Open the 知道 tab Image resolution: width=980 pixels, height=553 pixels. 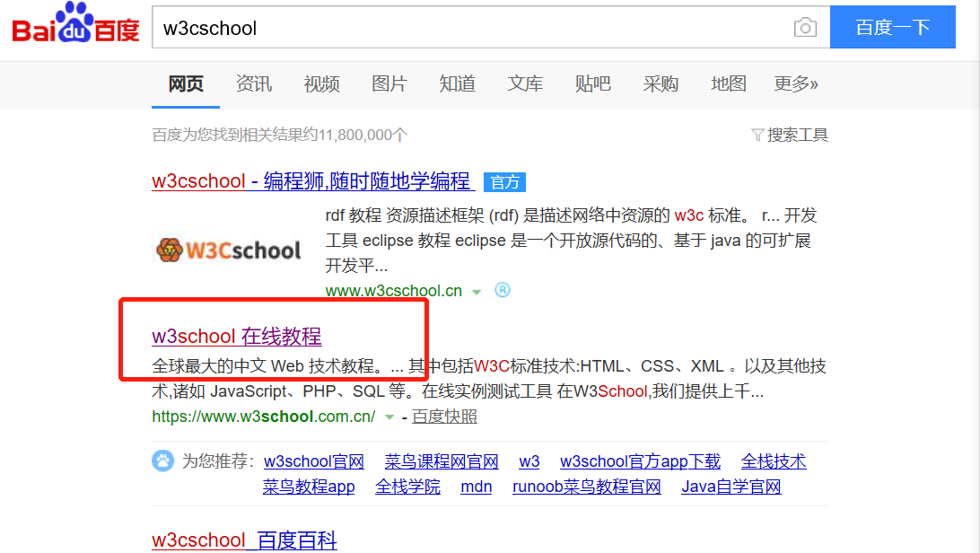pyautogui.click(x=458, y=83)
